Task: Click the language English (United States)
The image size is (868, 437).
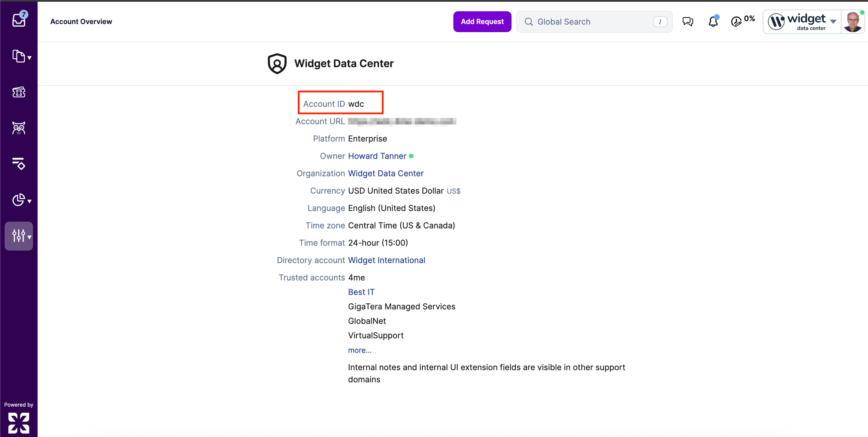Action: pyautogui.click(x=391, y=208)
